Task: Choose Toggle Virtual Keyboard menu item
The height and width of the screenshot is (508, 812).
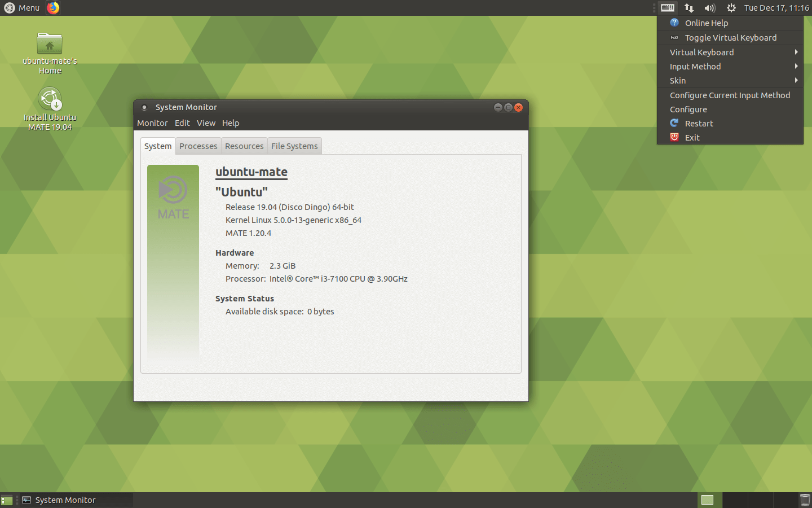Action: point(730,38)
